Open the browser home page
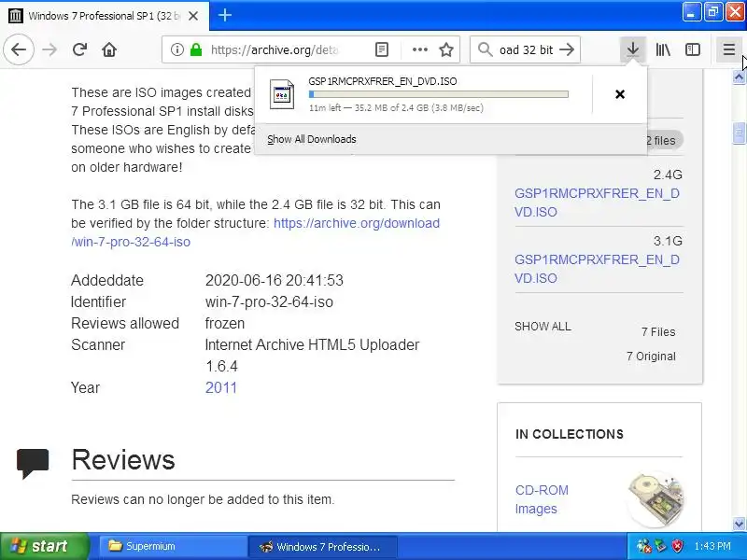The image size is (747, 560). 109,49
